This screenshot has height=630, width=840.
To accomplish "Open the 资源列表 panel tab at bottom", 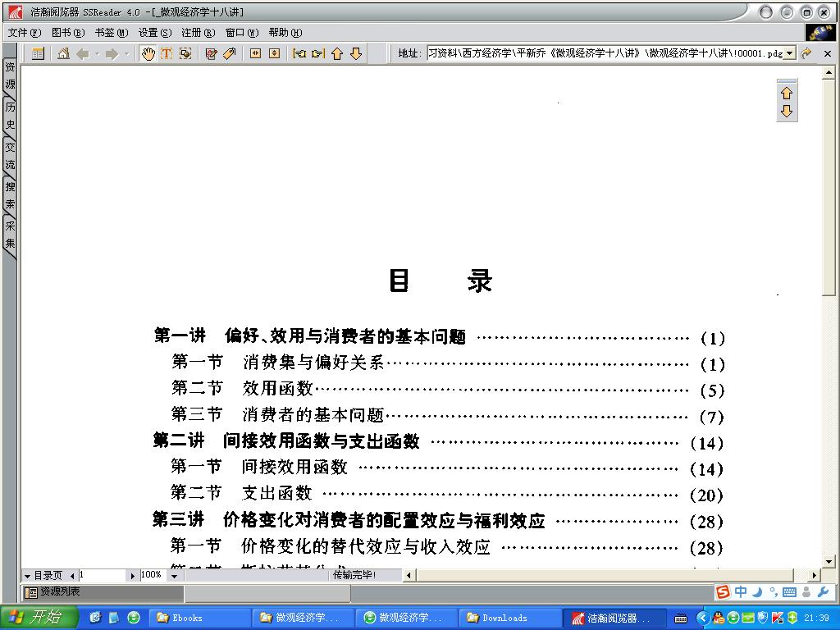I will [x=103, y=592].
